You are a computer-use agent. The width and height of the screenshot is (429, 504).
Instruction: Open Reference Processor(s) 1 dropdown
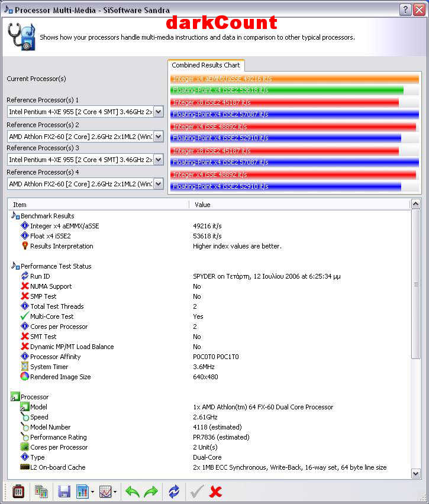click(158, 112)
